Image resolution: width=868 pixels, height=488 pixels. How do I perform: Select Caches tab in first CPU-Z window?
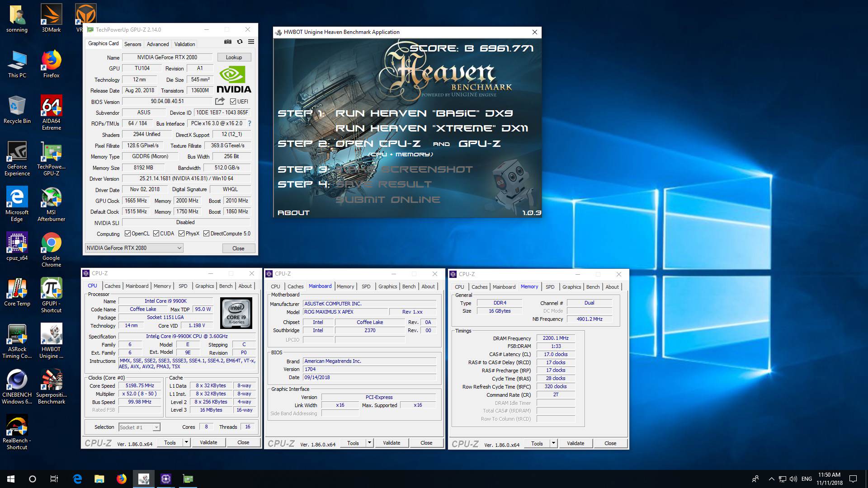click(113, 286)
